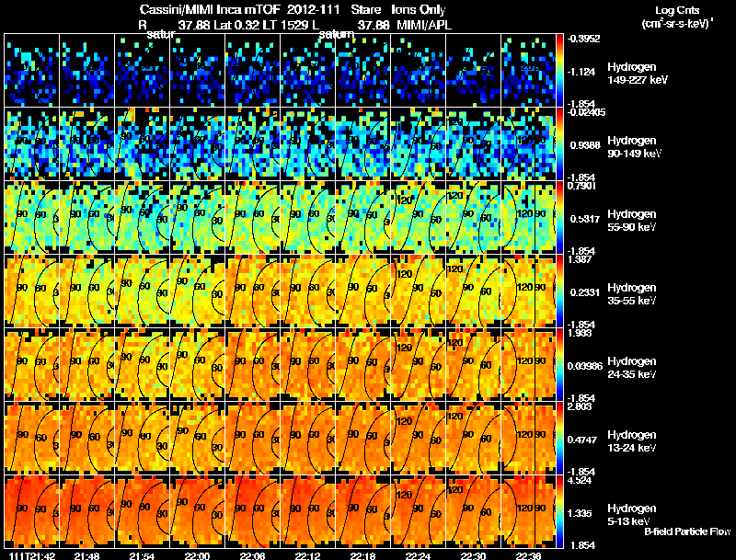Click the 'Ions Only' text in the title
The image size is (736, 560).
(x=419, y=9)
